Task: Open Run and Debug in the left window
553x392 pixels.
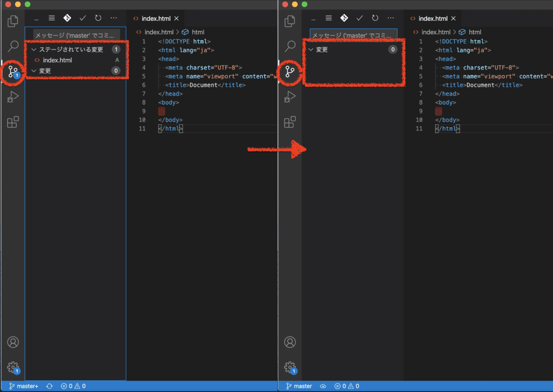Action: (x=13, y=97)
